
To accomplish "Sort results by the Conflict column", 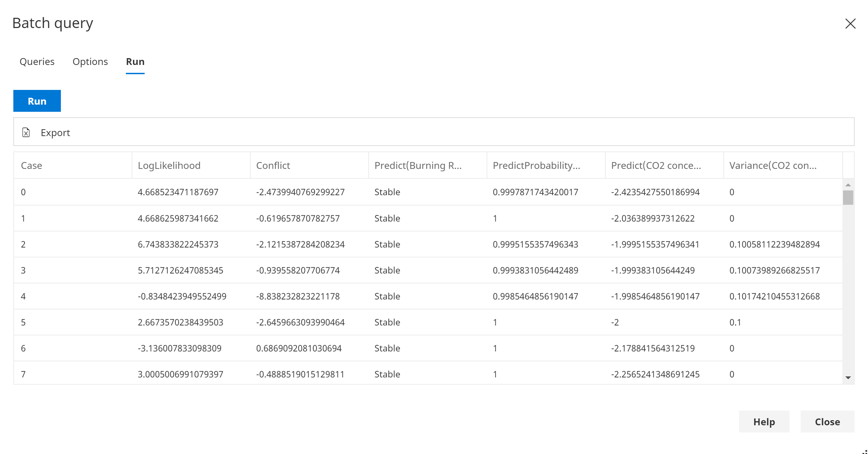I will (273, 165).
